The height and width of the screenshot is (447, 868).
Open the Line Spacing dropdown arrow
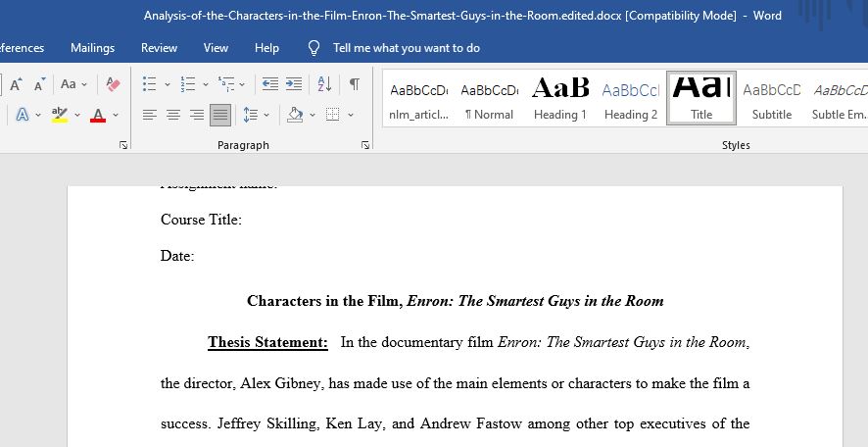point(266,116)
